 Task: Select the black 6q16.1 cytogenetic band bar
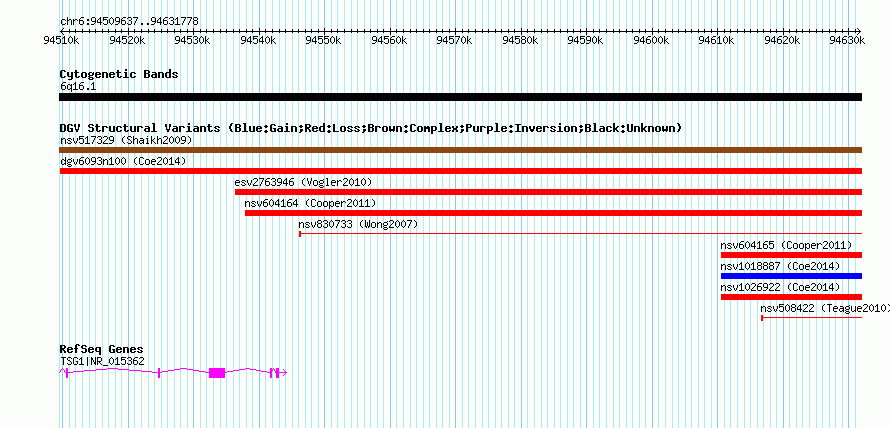[x=460, y=97]
